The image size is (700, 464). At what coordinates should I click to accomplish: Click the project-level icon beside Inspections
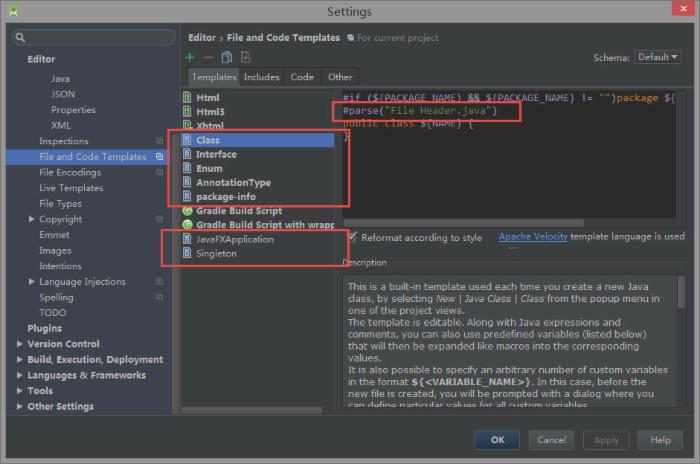pos(160,141)
